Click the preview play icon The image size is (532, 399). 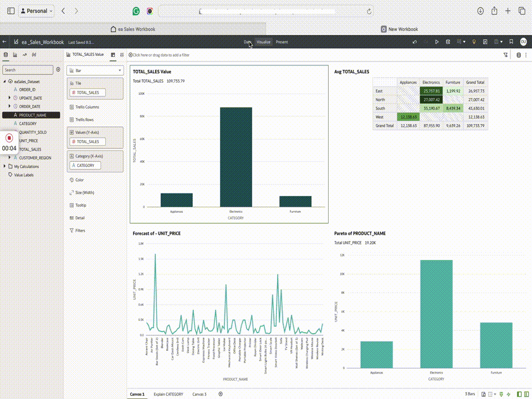pos(437,42)
